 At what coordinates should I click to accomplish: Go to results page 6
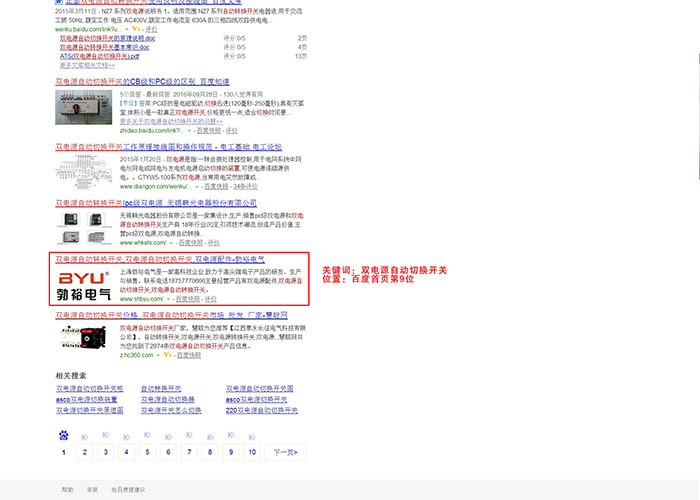pos(168,452)
